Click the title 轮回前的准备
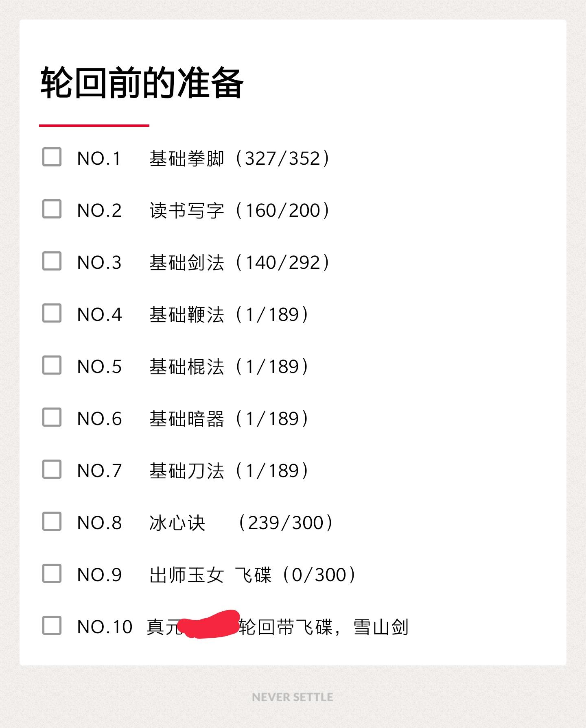 click(142, 83)
